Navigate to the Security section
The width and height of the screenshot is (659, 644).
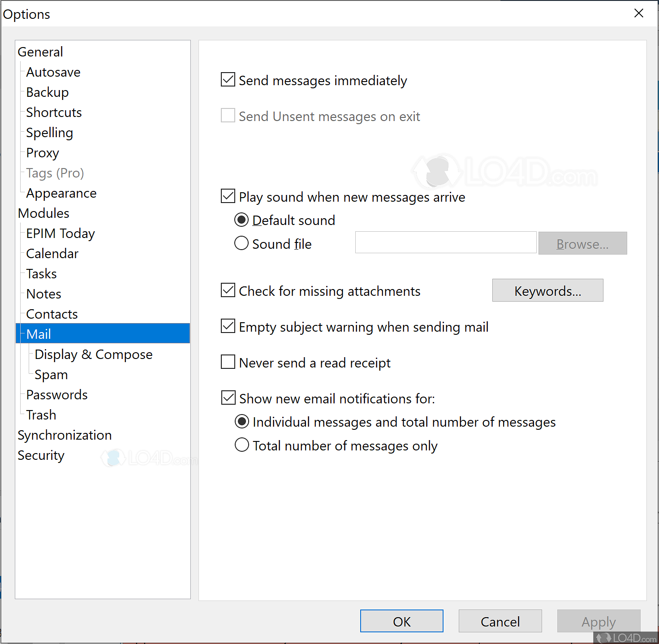coord(41,455)
